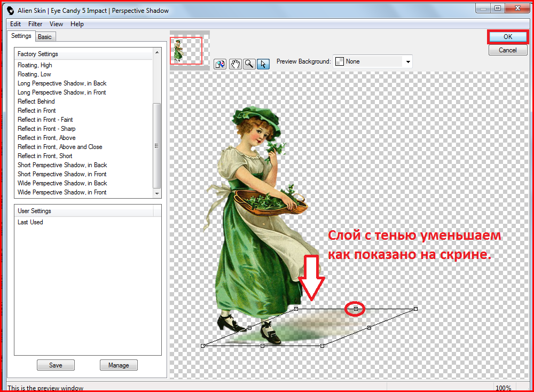534x392 pixels.
Task: Select Reflect in Front - Sharp
Action: (x=46, y=129)
